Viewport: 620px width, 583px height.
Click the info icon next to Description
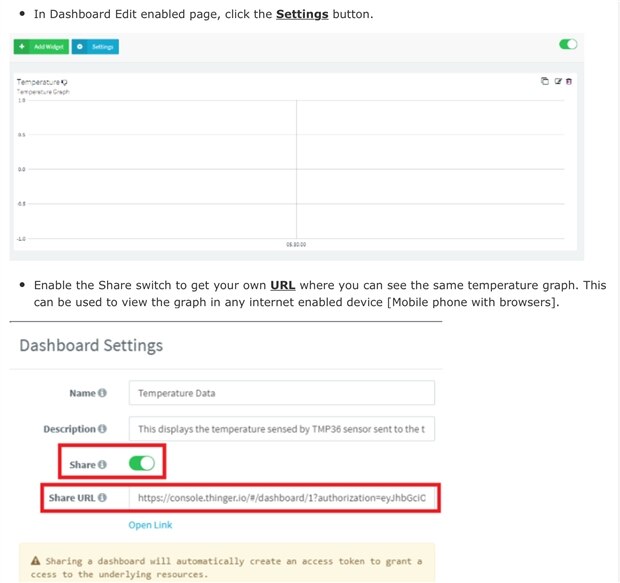coord(102,429)
